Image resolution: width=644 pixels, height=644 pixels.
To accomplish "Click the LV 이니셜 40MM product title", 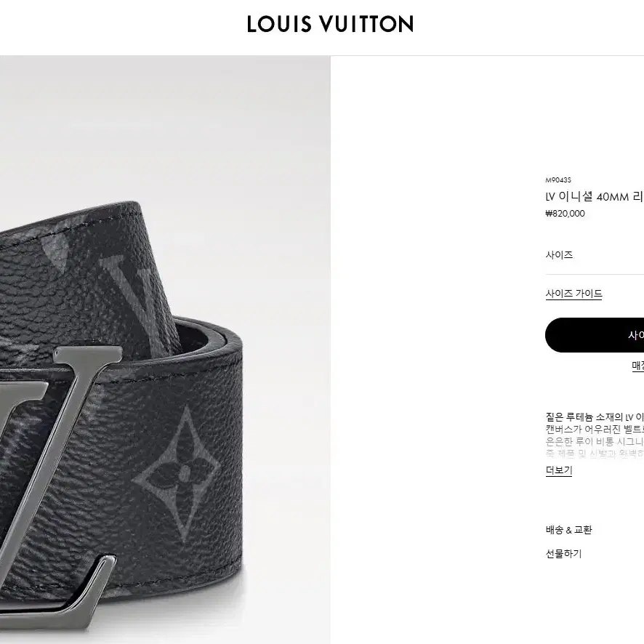I will [x=595, y=197].
